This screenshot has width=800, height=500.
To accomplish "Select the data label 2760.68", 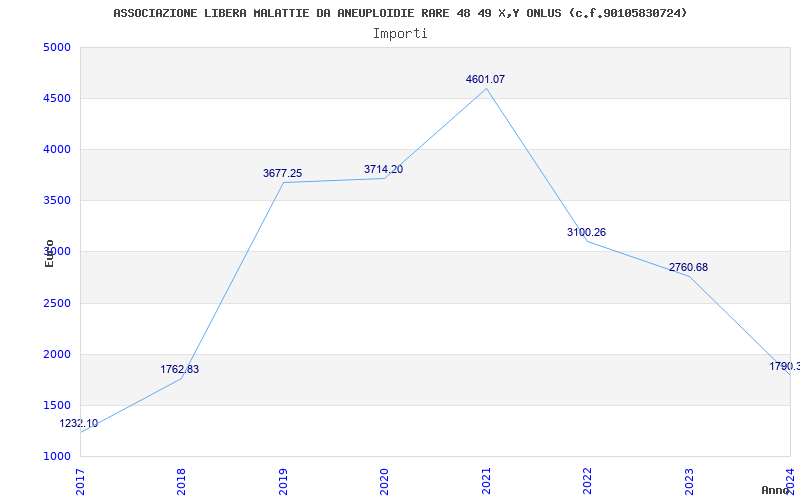I will [688, 267].
